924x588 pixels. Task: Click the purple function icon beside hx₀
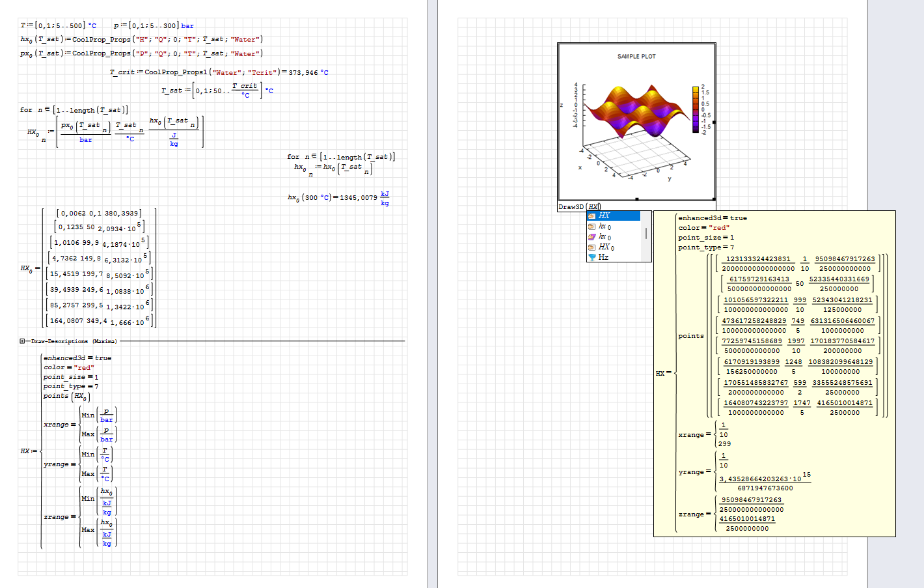click(x=591, y=237)
